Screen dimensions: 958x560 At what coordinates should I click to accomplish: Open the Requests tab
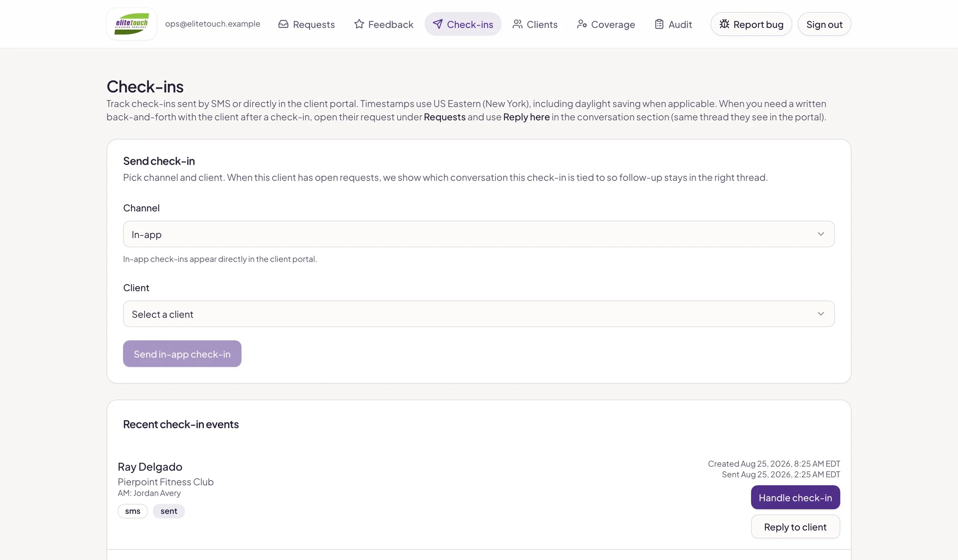(307, 24)
